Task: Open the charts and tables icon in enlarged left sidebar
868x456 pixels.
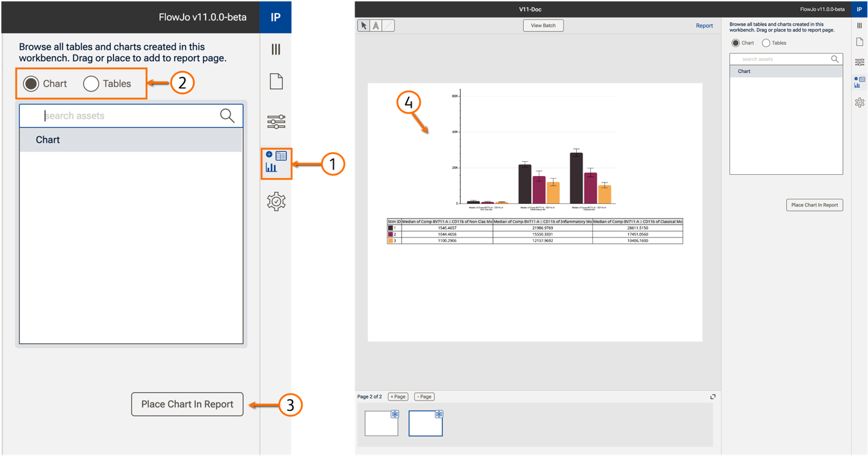Action: [276, 163]
